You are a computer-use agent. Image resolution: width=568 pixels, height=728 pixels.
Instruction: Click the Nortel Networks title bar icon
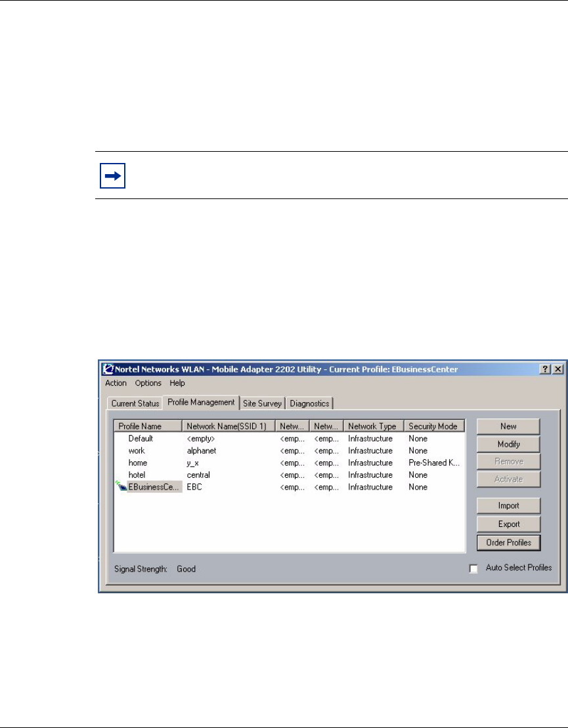[x=108, y=369]
